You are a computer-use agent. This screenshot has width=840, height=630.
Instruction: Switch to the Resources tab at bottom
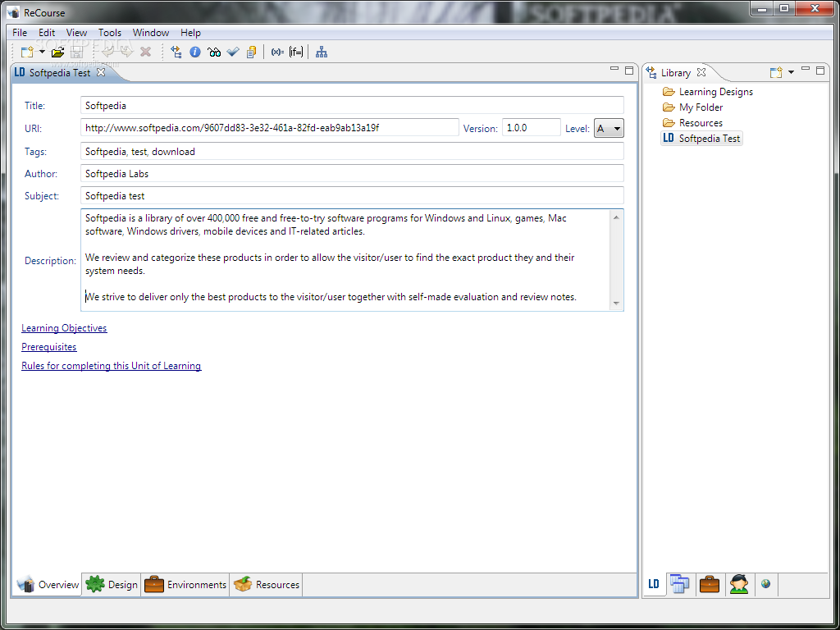(x=267, y=584)
